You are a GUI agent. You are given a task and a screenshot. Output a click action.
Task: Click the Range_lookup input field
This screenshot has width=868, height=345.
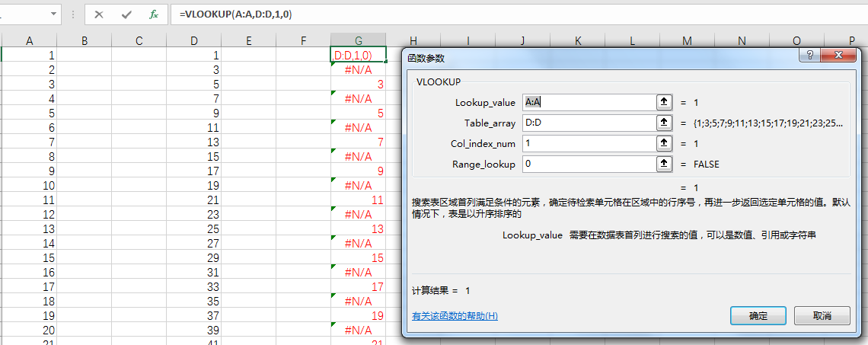(x=588, y=164)
